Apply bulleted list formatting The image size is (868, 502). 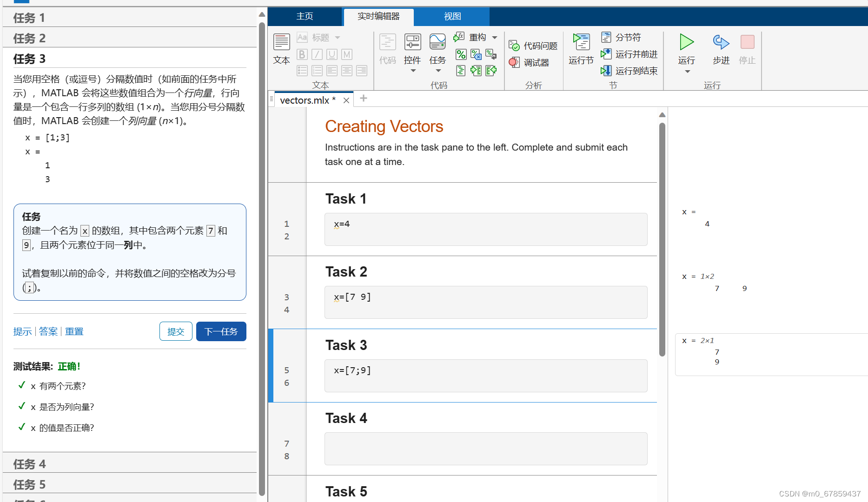302,70
